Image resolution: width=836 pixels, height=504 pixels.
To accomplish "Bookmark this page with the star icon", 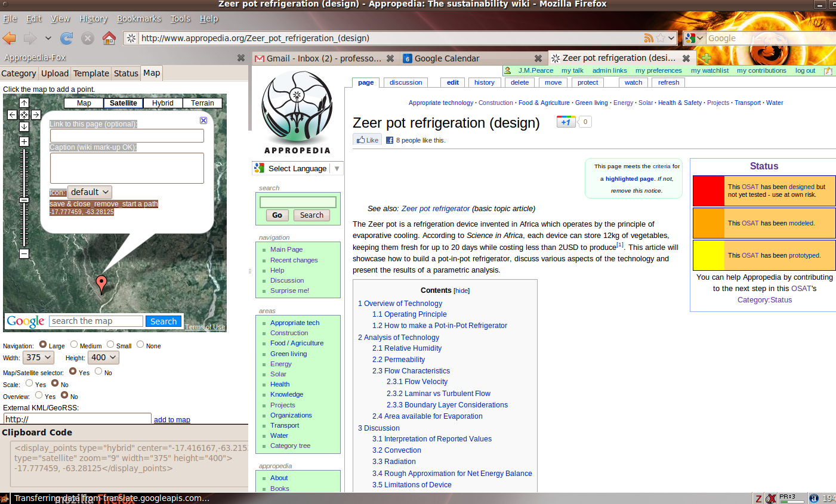I will pos(661,38).
